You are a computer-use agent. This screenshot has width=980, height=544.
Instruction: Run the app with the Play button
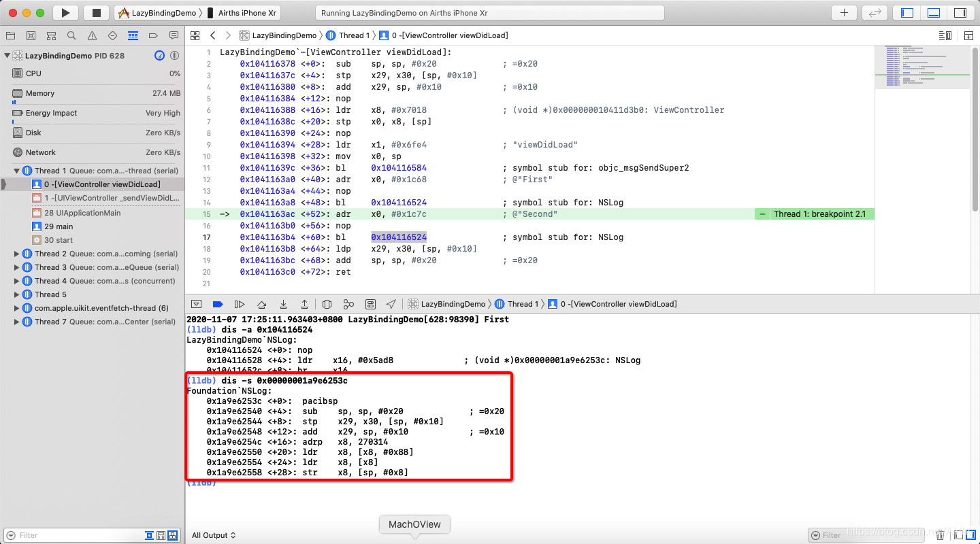(x=65, y=13)
